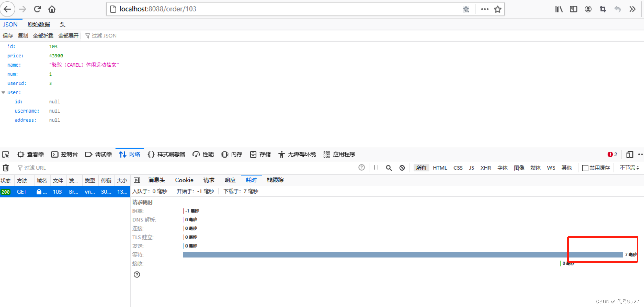Filter requests by 图像
This screenshot has height=307, width=644.
click(x=519, y=168)
